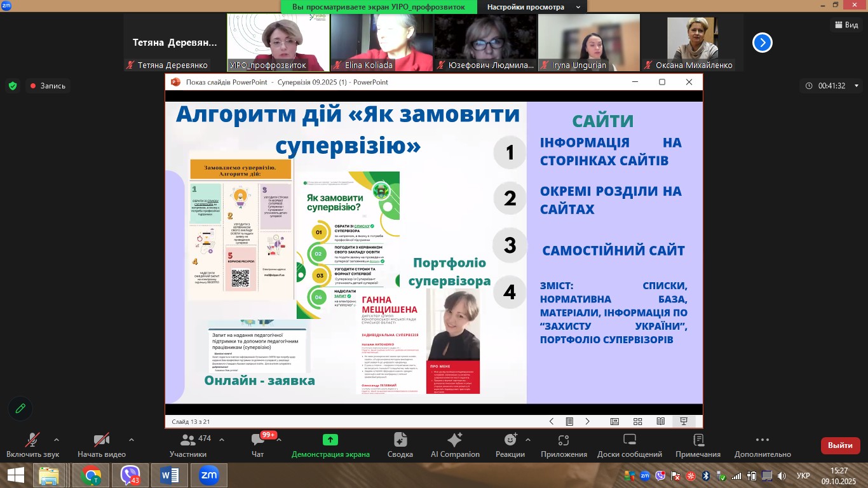Screen dimensions: 868x488
Task: Open the Чат panel
Action: tap(257, 445)
